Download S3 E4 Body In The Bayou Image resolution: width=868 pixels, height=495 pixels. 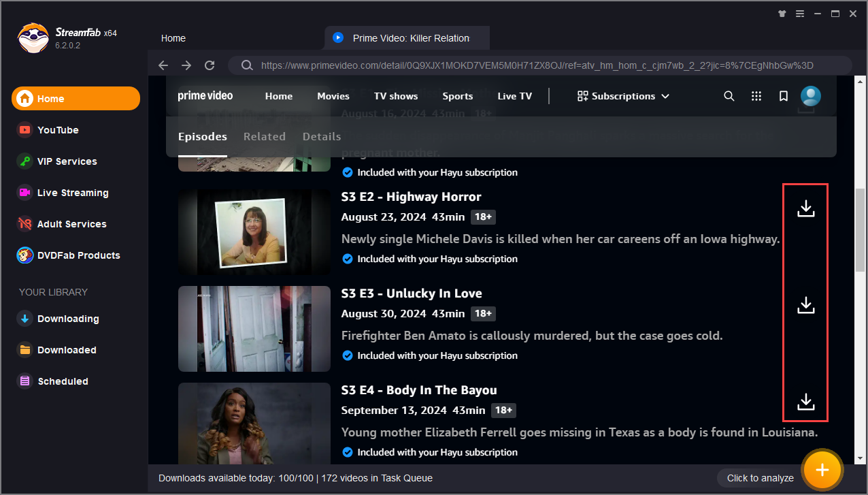tap(805, 402)
